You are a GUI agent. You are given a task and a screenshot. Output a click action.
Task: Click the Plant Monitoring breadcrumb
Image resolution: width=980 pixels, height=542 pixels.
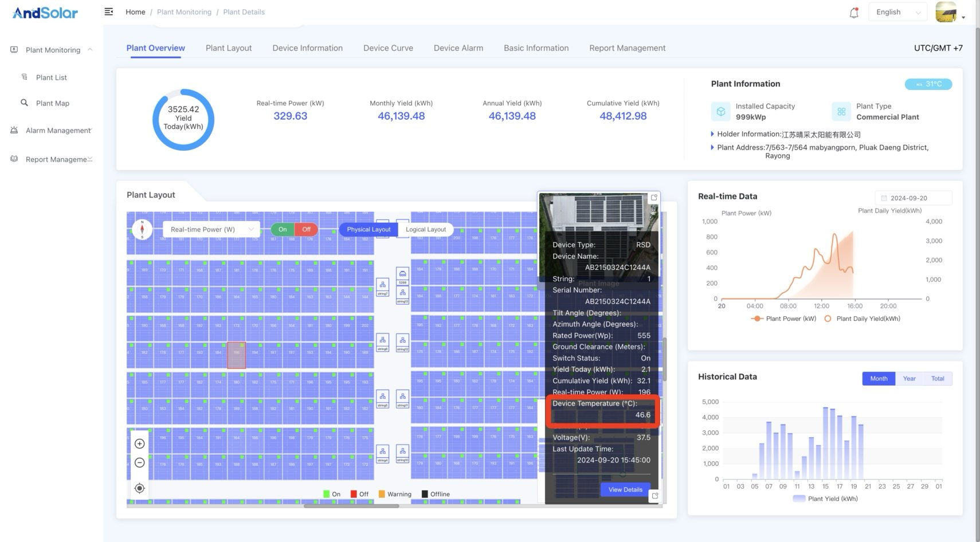(184, 12)
